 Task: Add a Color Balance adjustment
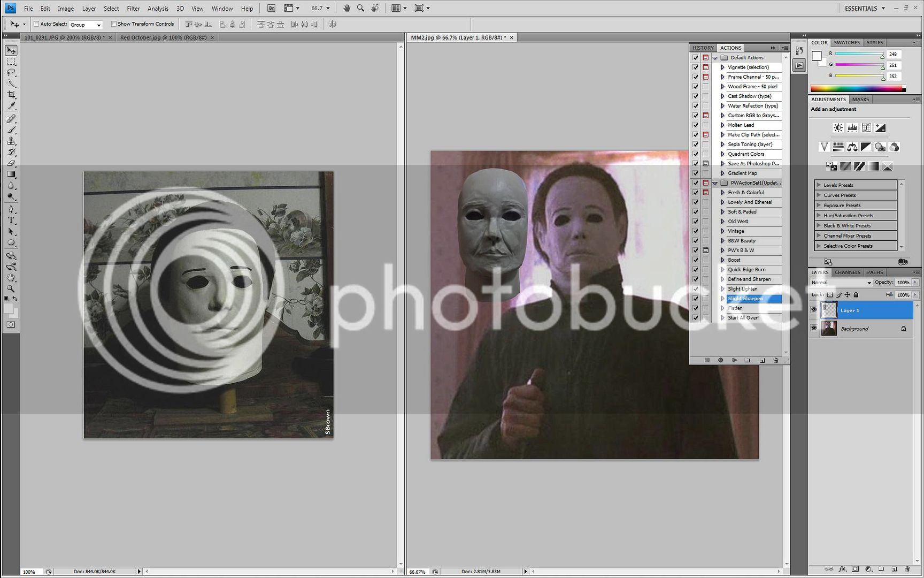852,147
